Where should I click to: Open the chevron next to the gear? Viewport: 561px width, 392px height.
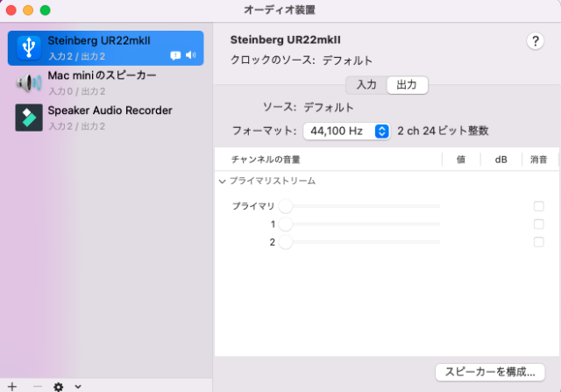coord(78,387)
